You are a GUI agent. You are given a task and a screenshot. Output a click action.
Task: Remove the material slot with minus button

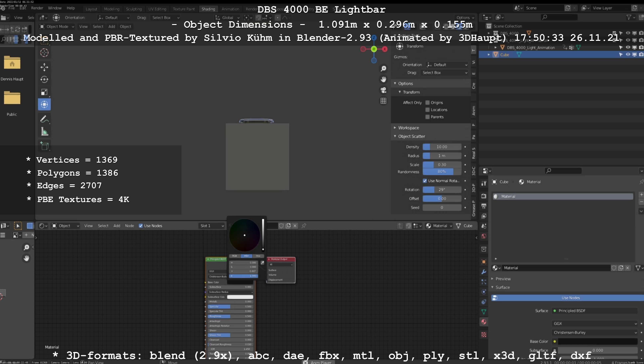pyautogui.click(x=641, y=202)
